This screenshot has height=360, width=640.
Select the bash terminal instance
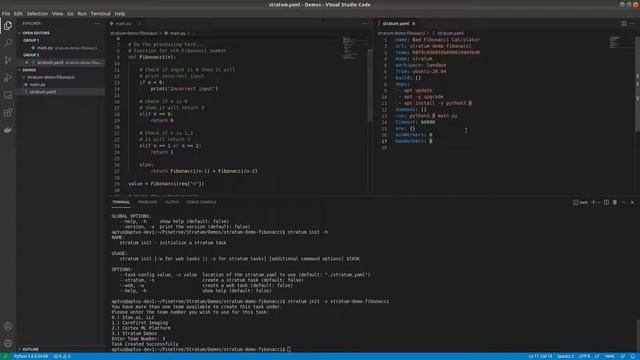click(x=580, y=202)
